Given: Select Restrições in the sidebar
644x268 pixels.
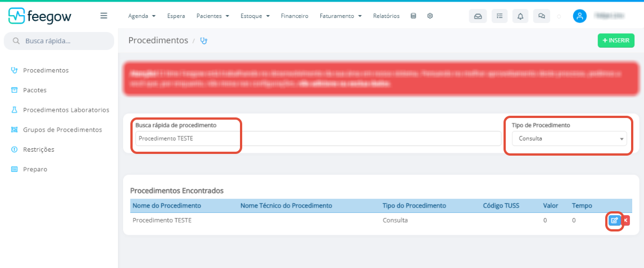Looking at the screenshot, I should point(33,149).
